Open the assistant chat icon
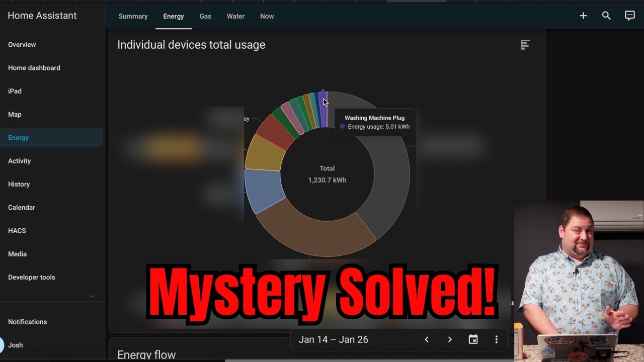644x362 pixels. click(629, 16)
